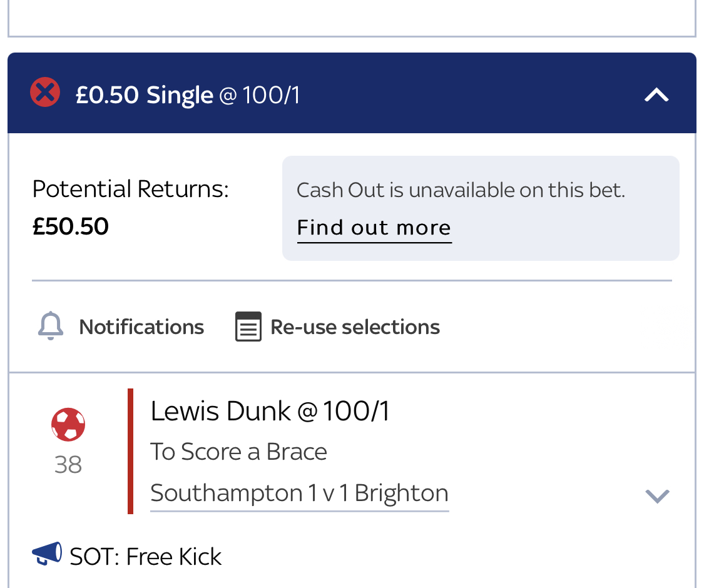The height and width of the screenshot is (588, 704).
Task: Collapse the £0.50 Single bet header
Action: tap(656, 94)
